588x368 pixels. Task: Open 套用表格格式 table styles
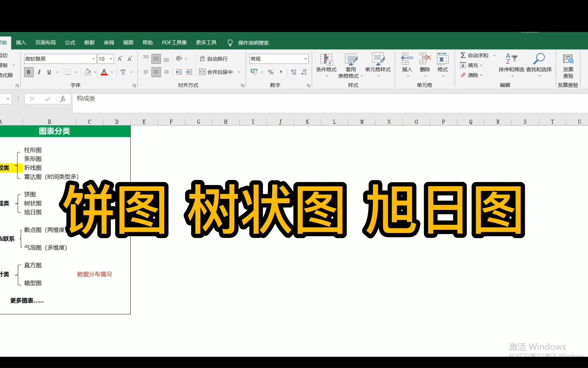point(350,65)
